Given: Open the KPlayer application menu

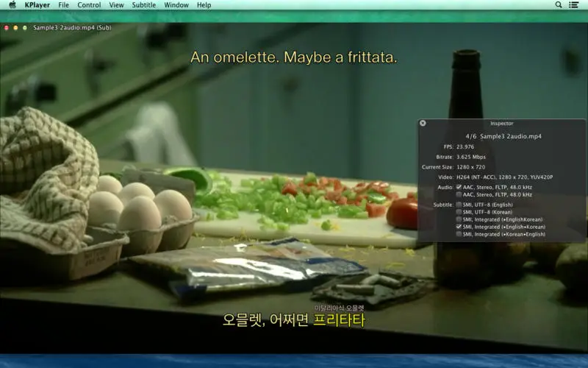Looking at the screenshot, I should click(x=37, y=5).
